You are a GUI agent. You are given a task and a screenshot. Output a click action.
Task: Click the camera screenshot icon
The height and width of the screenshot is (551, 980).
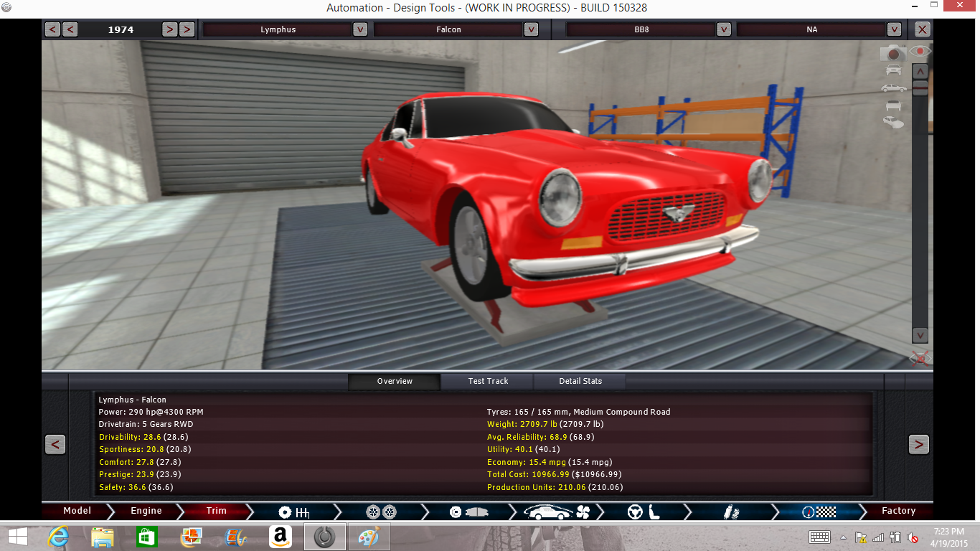tap(893, 53)
